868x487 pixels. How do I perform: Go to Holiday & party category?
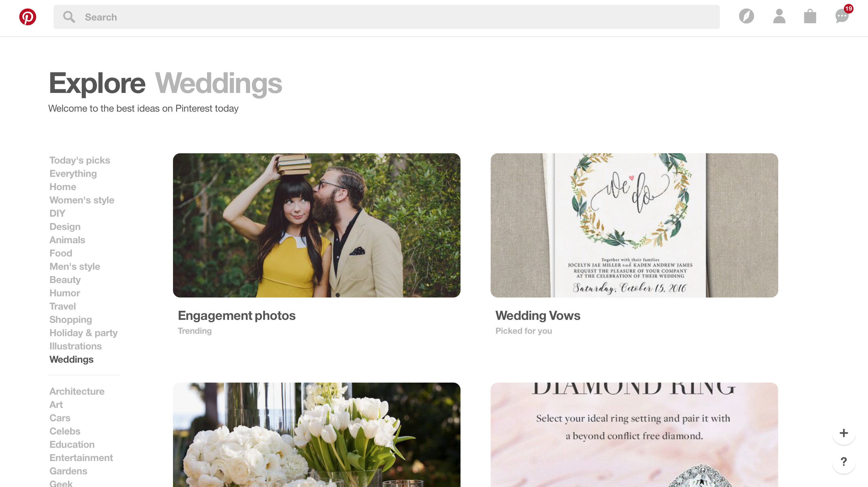83,333
